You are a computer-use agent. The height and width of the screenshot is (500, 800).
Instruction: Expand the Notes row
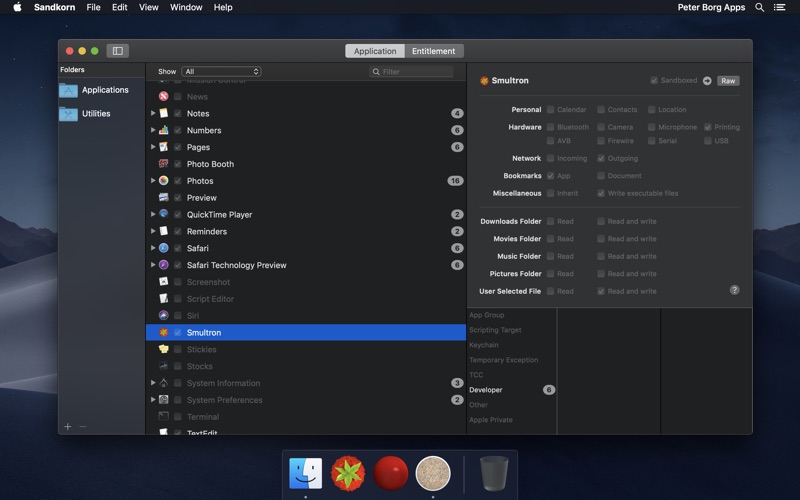[153, 113]
